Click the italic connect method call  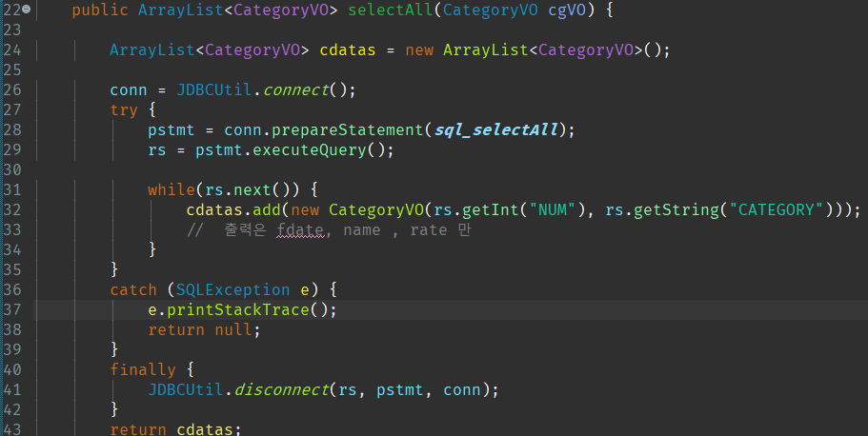(x=295, y=89)
